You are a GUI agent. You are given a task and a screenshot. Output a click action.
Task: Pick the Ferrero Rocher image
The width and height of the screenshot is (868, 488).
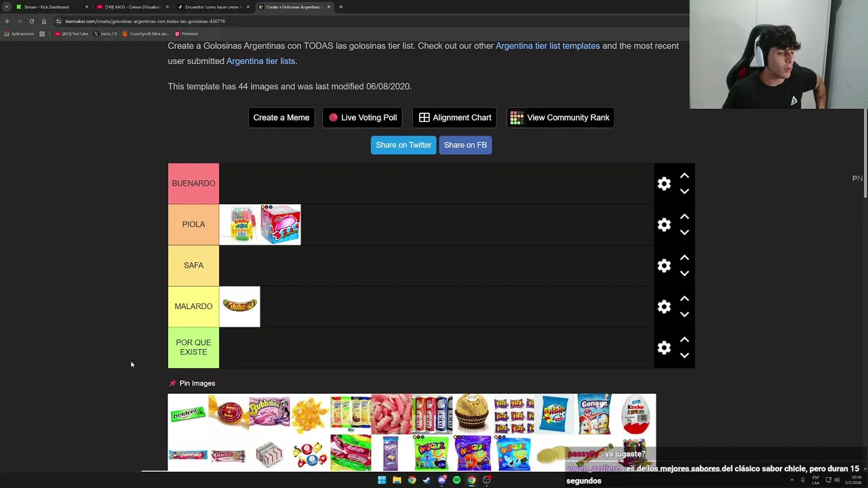473,414
